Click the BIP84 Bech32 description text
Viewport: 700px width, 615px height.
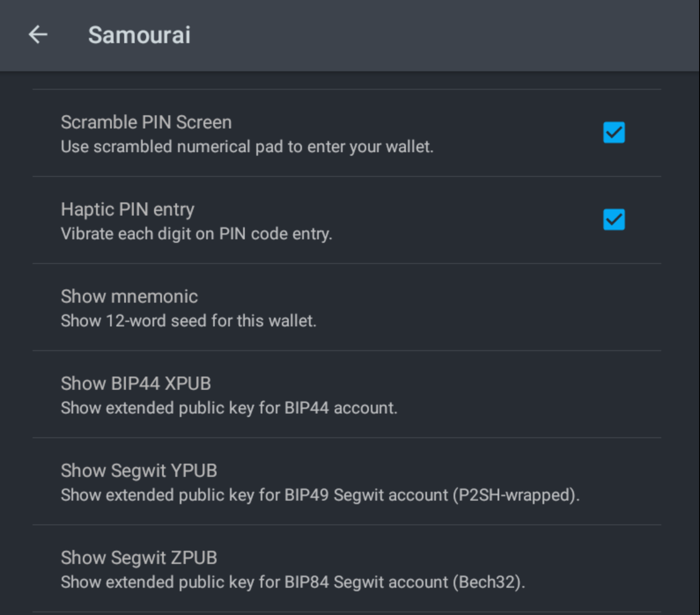click(x=293, y=582)
